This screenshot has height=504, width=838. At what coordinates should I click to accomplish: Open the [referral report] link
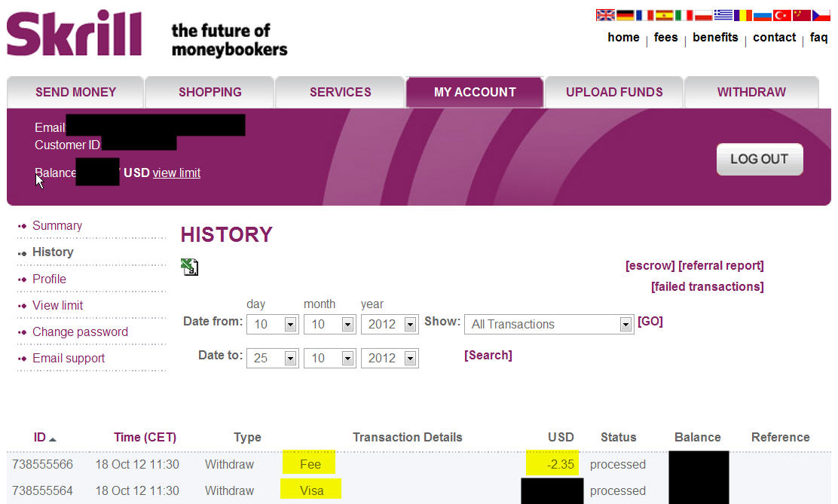point(721,266)
